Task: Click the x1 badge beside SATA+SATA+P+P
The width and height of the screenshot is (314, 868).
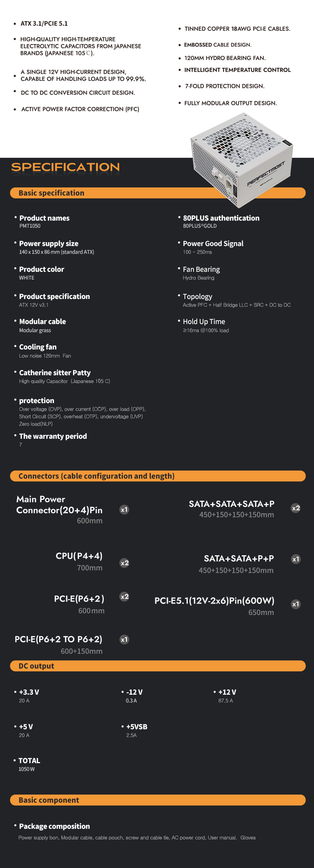Action: pyautogui.click(x=296, y=559)
